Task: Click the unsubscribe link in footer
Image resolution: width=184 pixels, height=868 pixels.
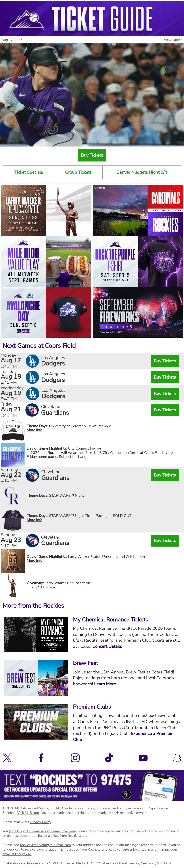Action: pos(128,849)
